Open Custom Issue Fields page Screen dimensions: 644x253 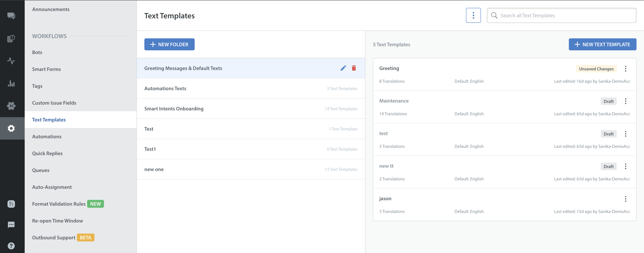tap(54, 103)
